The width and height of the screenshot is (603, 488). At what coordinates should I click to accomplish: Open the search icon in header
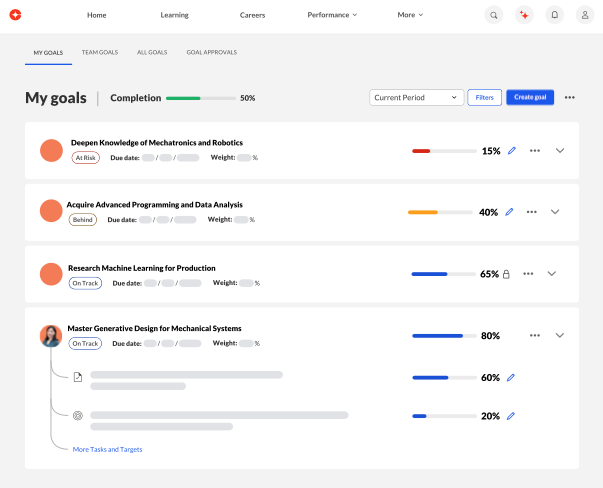tap(493, 15)
